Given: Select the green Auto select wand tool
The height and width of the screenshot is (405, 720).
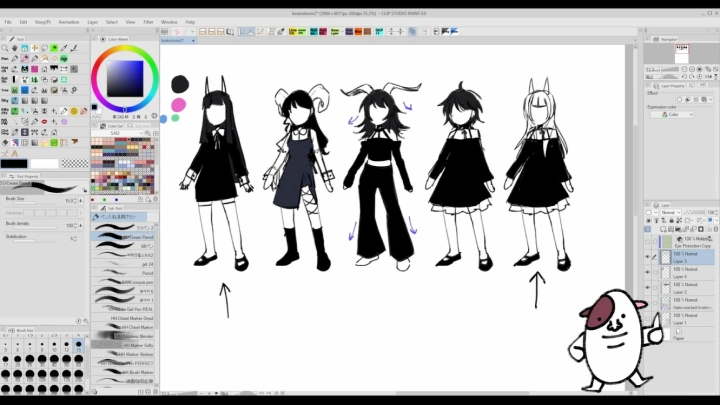Looking at the screenshot, I should (x=54, y=48).
